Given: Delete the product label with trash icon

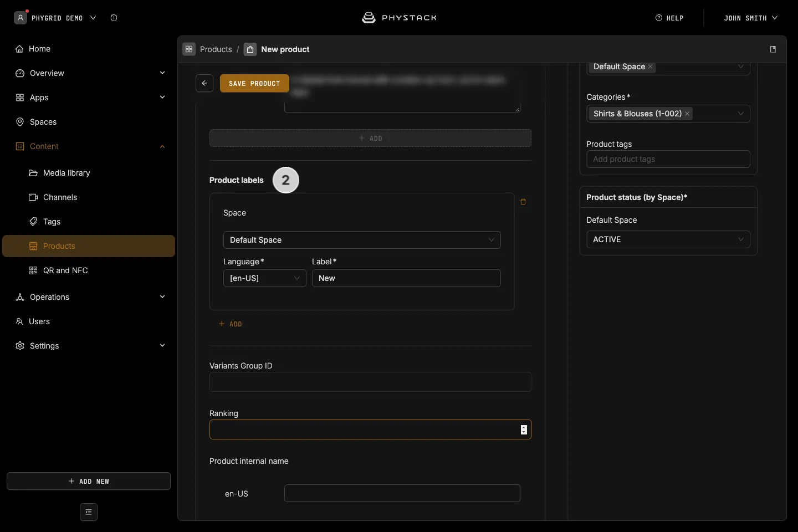Looking at the screenshot, I should 523,202.
